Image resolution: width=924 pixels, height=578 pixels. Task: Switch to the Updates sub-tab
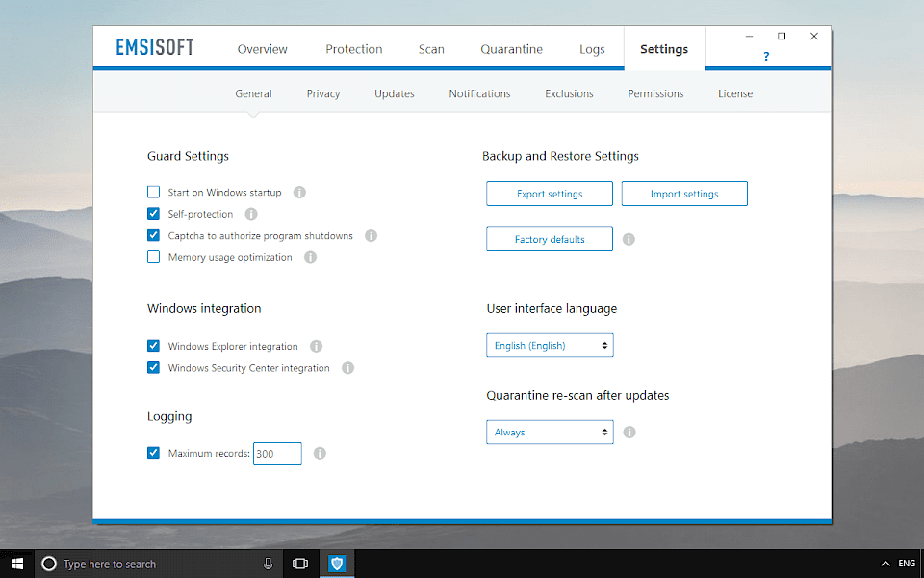pos(395,93)
